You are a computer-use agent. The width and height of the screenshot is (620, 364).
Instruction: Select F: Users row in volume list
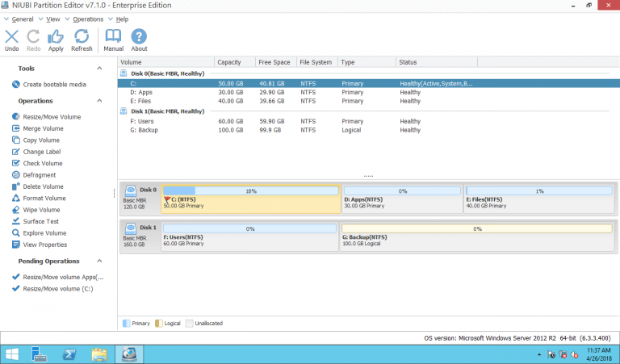(368, 121)
